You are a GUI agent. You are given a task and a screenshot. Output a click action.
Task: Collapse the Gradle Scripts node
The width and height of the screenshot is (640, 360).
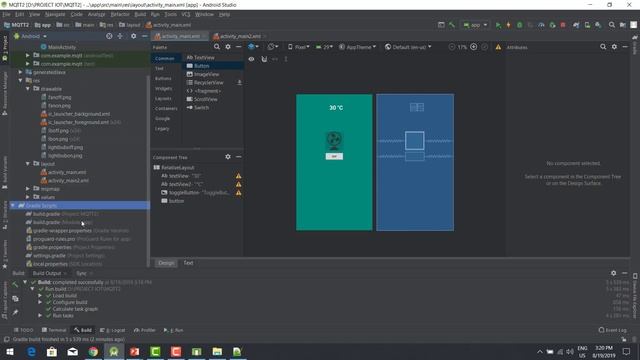click(x=13, y=205)
